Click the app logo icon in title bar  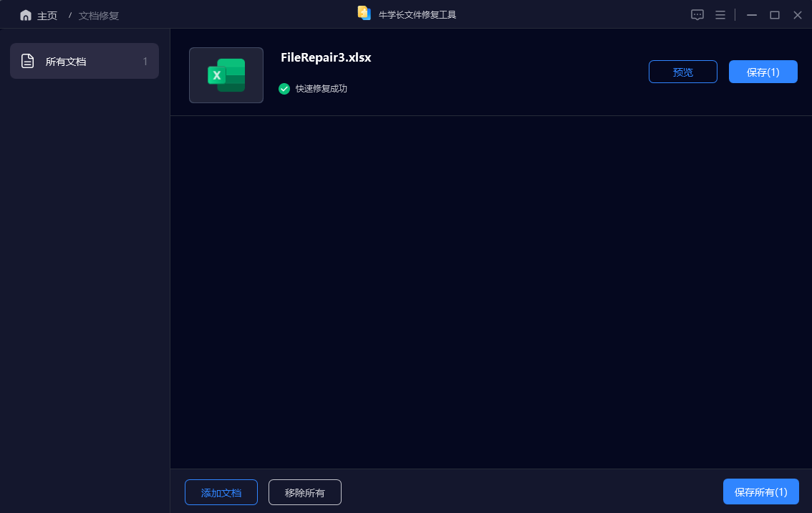(x=364, y=13)
